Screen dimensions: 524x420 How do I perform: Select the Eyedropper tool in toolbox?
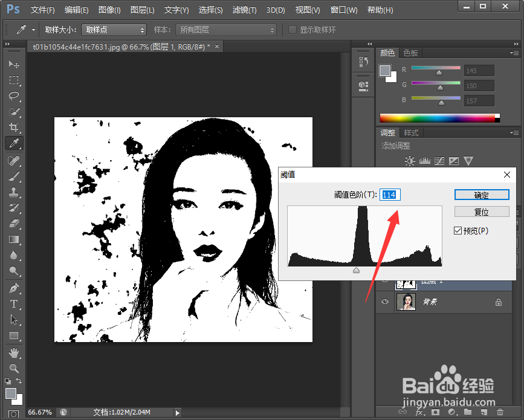14,143
